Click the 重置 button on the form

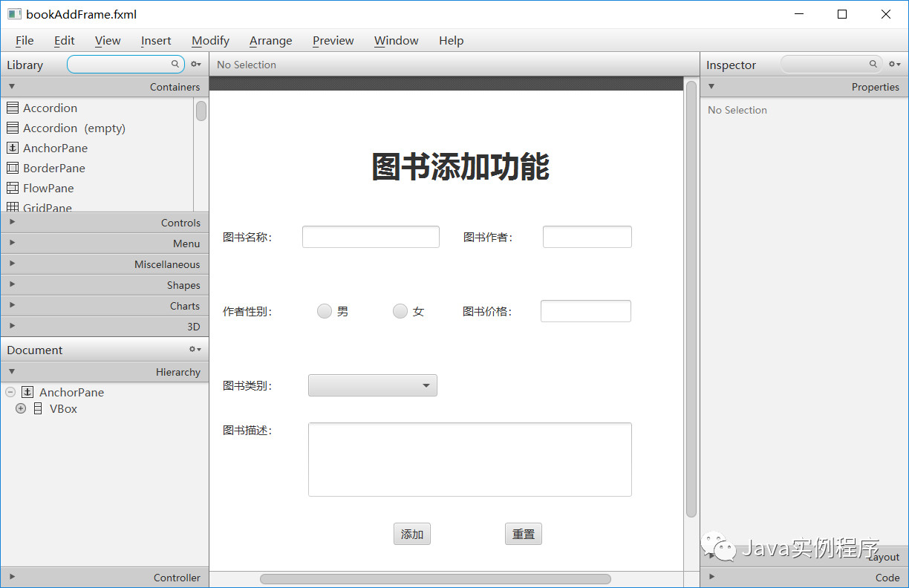(x=523, y=534)
